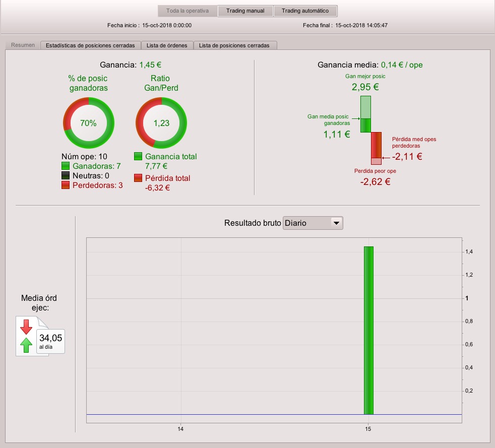The image size is (495, 448).
Task: Click the green bar for day 15
Action: point(368,330)
